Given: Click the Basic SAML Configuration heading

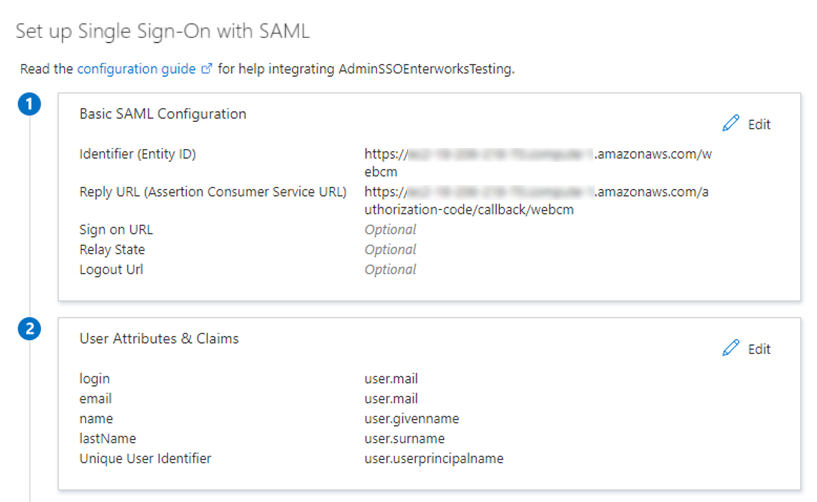Looking at the screenshot, I should point(162,114).
